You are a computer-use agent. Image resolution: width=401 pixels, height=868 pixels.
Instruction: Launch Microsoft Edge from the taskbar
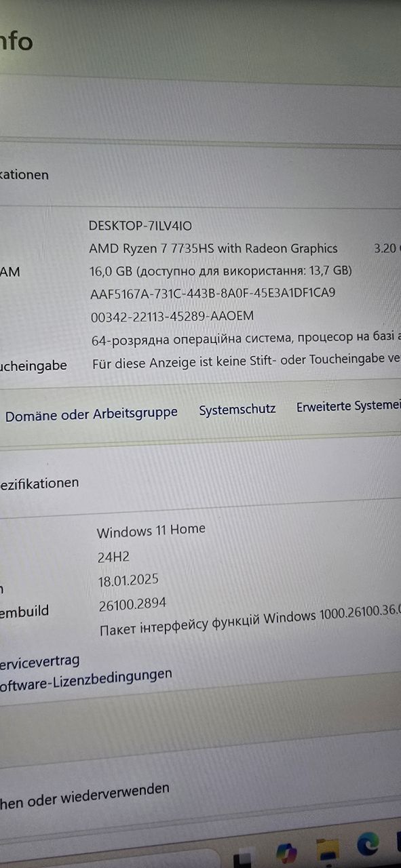(x=368, y=844)
